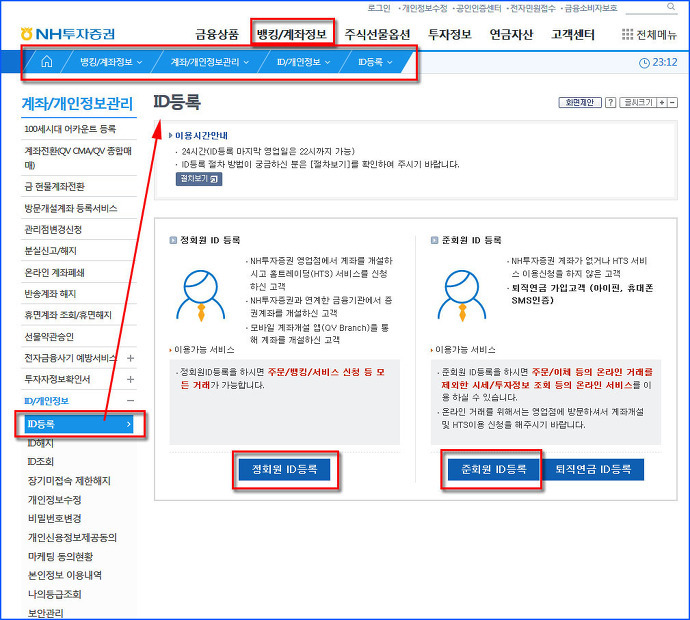Select 나의등급조회 in sidebar

coord(55,594)
